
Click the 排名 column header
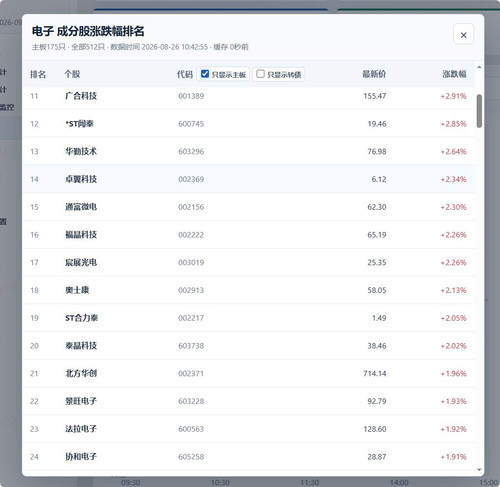point(38,74)
